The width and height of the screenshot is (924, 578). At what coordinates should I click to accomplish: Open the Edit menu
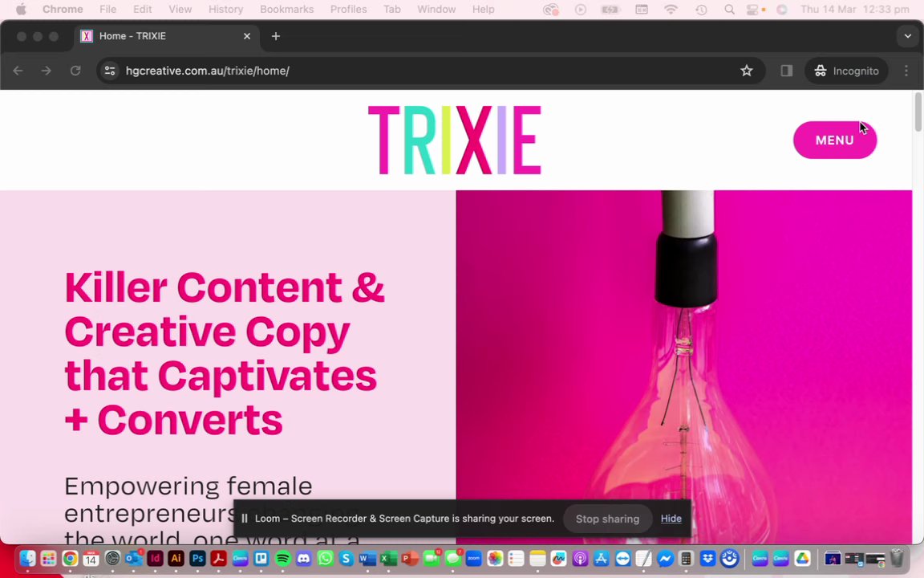click(x=142, y=10)
